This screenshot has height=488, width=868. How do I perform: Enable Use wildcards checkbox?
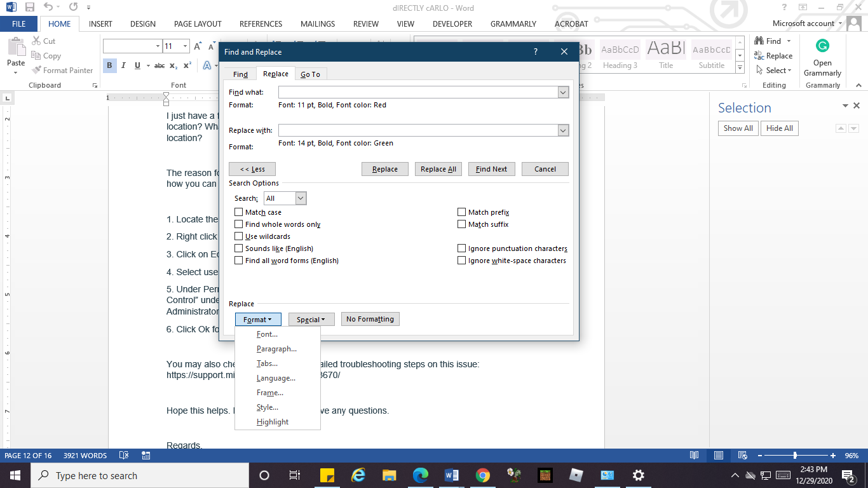(x=239, y=236)
